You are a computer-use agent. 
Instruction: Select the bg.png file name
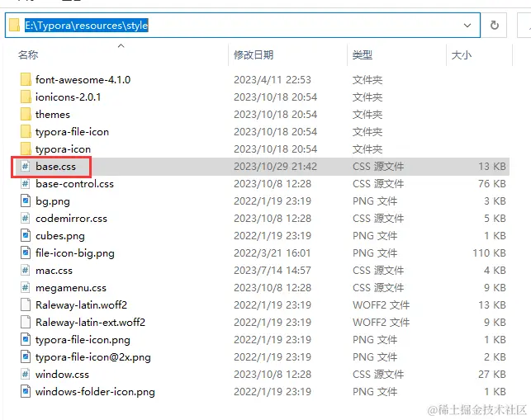click(53, 201)
